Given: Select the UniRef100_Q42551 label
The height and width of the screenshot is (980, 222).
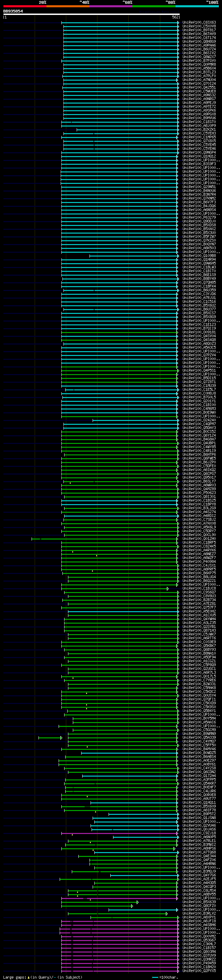Looking at the screenshot, I should point(199,88).
